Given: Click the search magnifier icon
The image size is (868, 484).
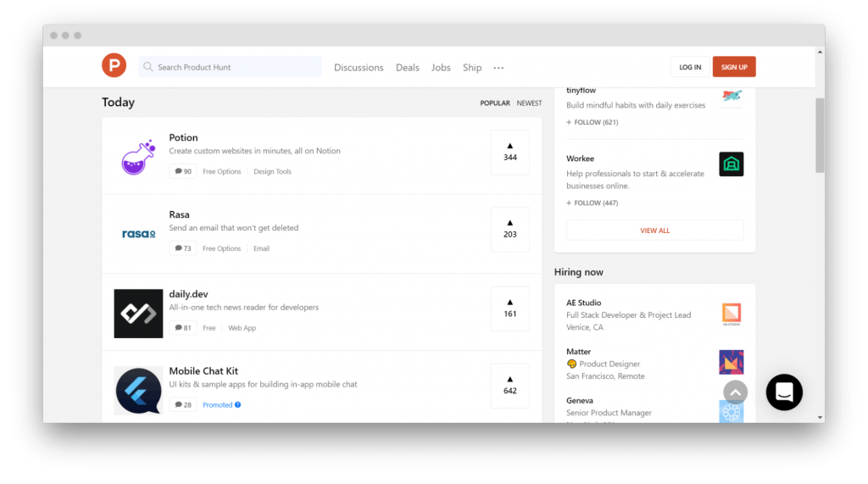Looking at the screenshot, I should point(147,67).
